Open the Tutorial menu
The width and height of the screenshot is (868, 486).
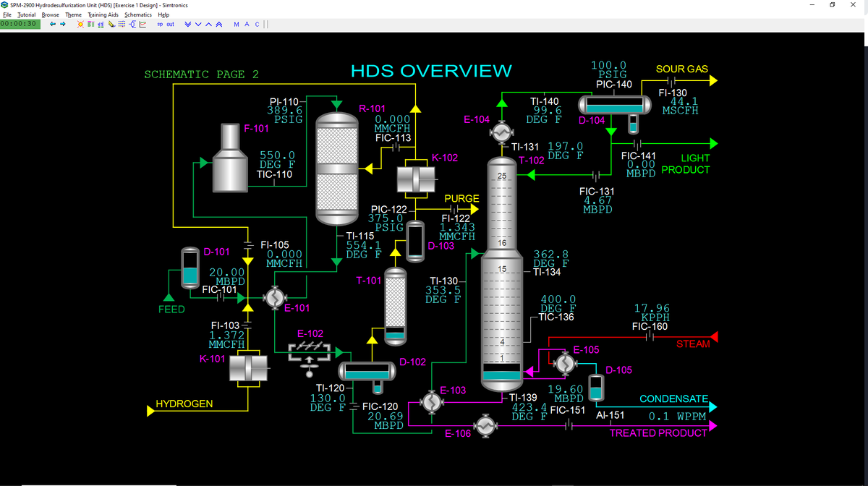(x=27, y=14)
